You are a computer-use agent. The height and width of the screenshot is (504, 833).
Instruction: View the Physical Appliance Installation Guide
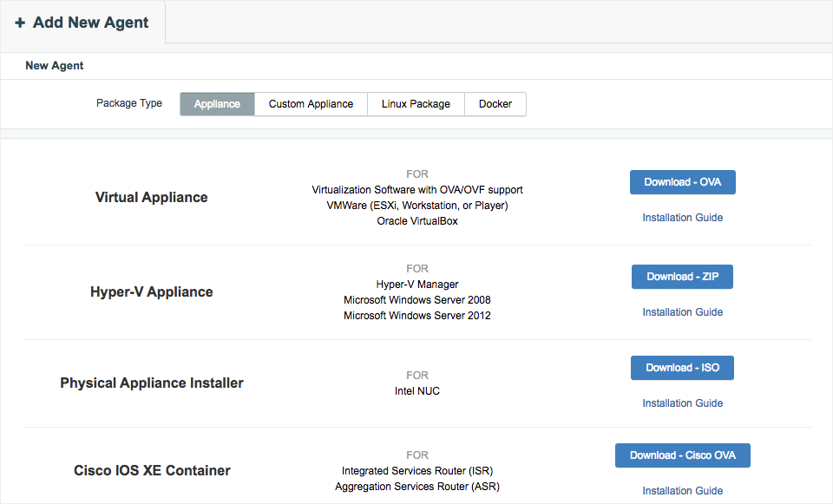coord(682,403)
